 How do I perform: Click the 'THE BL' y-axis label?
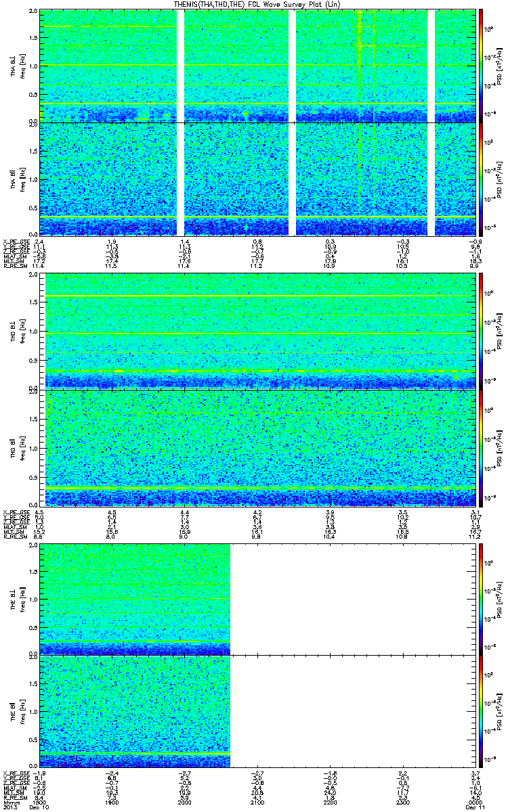pos(14,599)
